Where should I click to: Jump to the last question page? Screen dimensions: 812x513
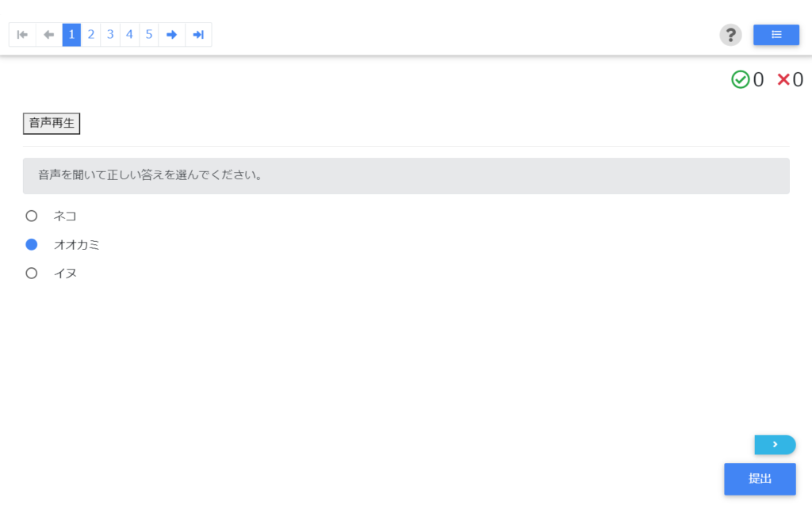[x=198, y=35]
